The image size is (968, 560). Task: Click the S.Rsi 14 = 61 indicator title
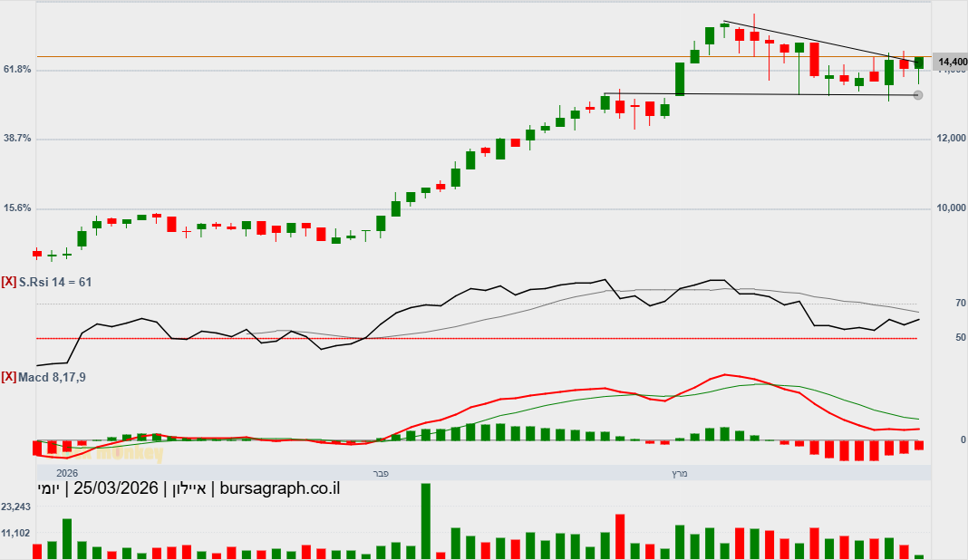click(55, 282)
